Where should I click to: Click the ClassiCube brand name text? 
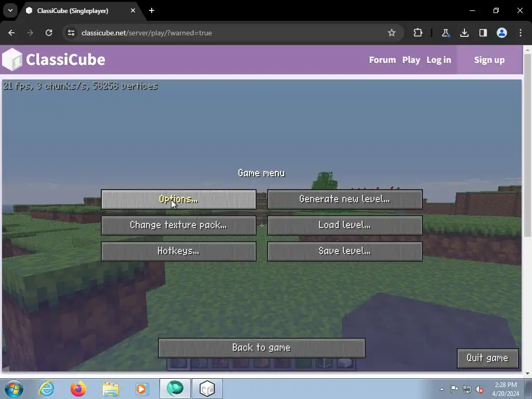click(x=65, y=60)
